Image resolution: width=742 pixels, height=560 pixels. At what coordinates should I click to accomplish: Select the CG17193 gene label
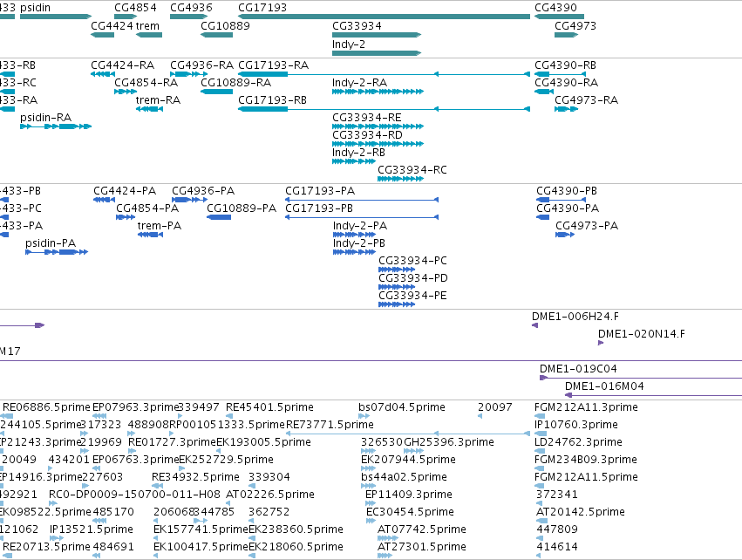262,8
